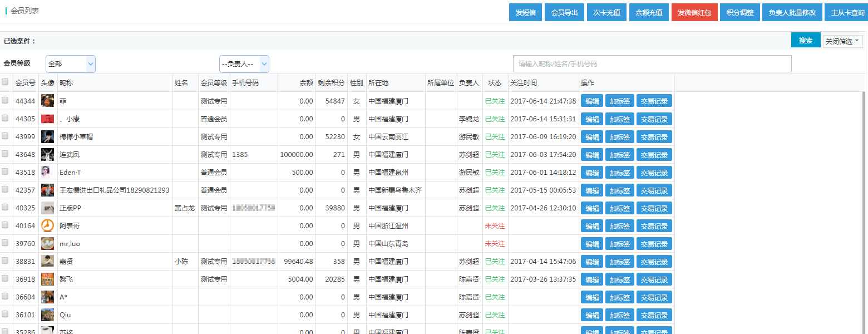Check the box for member 40325

(5, 208)
